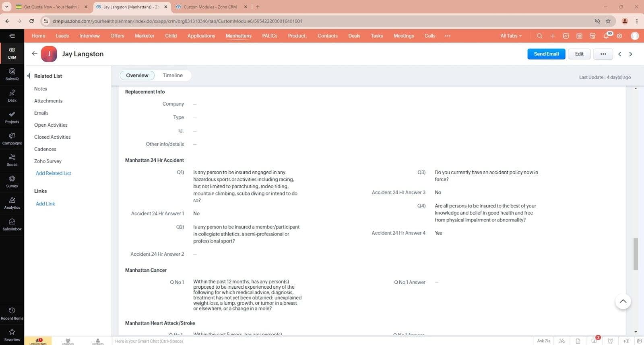Screen dimensions: 644x345
Task: Open Projects from the left sidebar
Action: pos(12,117)
